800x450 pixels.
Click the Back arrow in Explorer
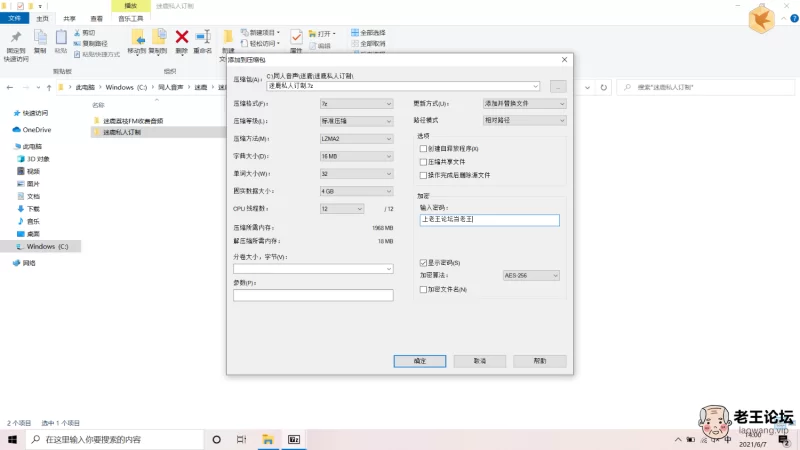[x=10, y=87]
